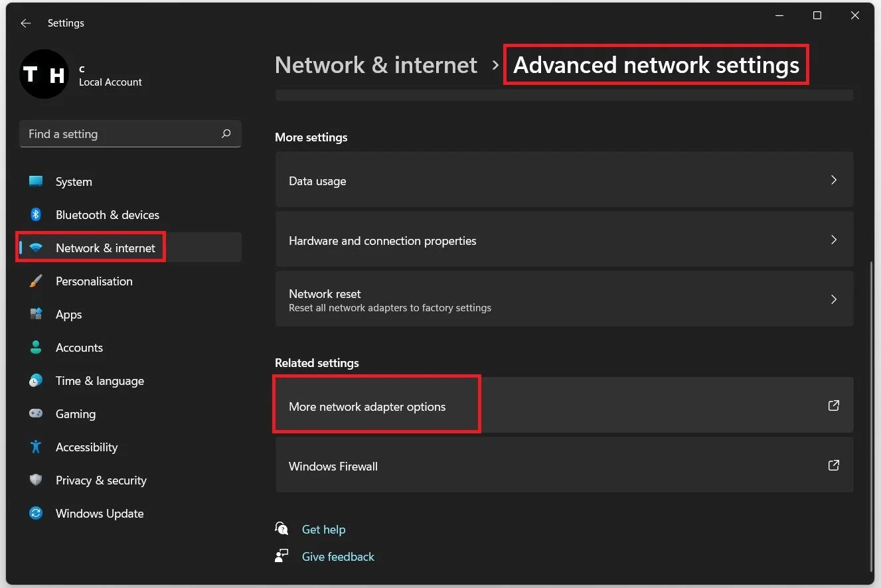Open Hardware and connection properties
The width and height of the screenshot is (881, 588).
(564, 240)
